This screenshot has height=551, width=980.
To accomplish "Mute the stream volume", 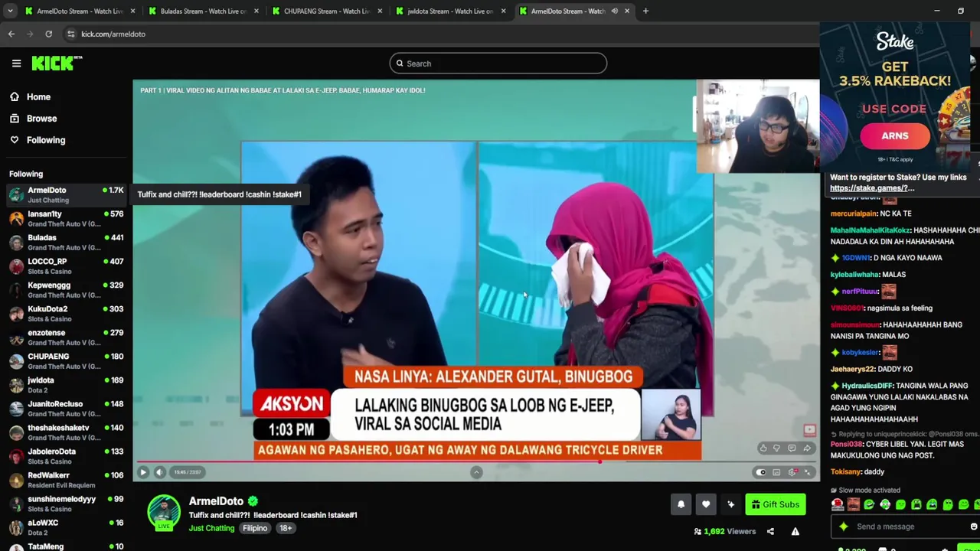I will coord(159,472).
